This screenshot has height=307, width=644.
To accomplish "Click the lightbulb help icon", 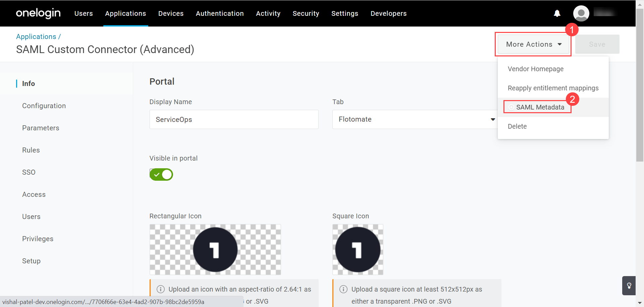I will pos(629,286).
